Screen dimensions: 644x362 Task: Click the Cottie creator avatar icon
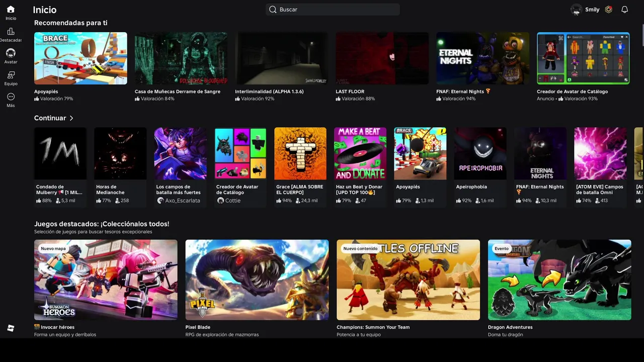click(x=220, y=201)
